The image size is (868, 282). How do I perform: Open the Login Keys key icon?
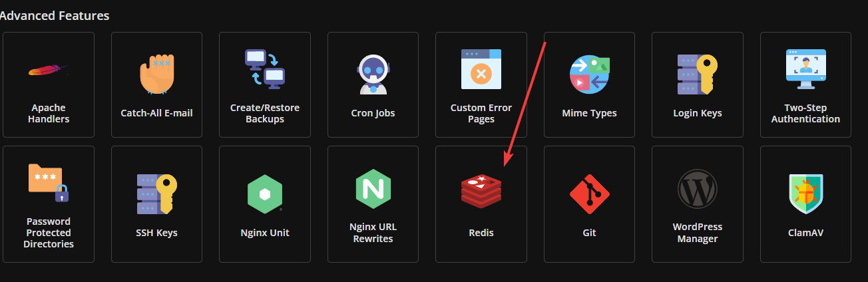click(697, 74)
